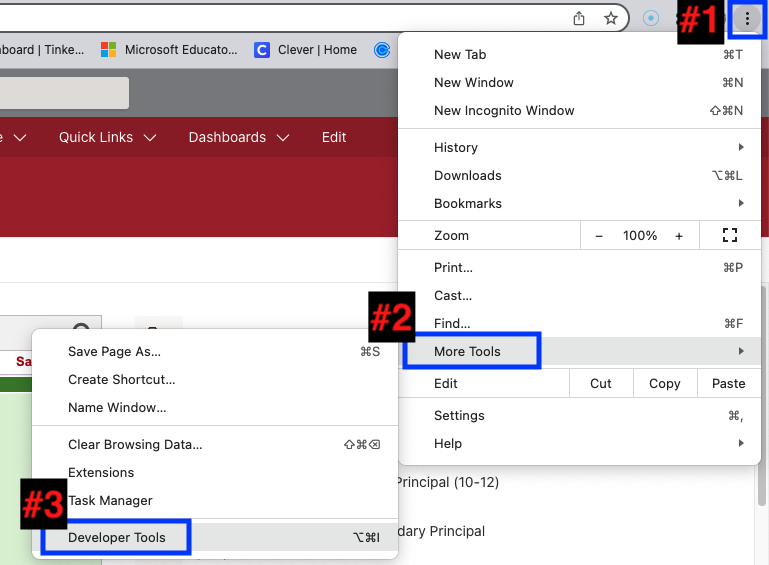769x565 pixels.
Task: Bookmark this page with the star icon
Action: [x=610, y=18]
